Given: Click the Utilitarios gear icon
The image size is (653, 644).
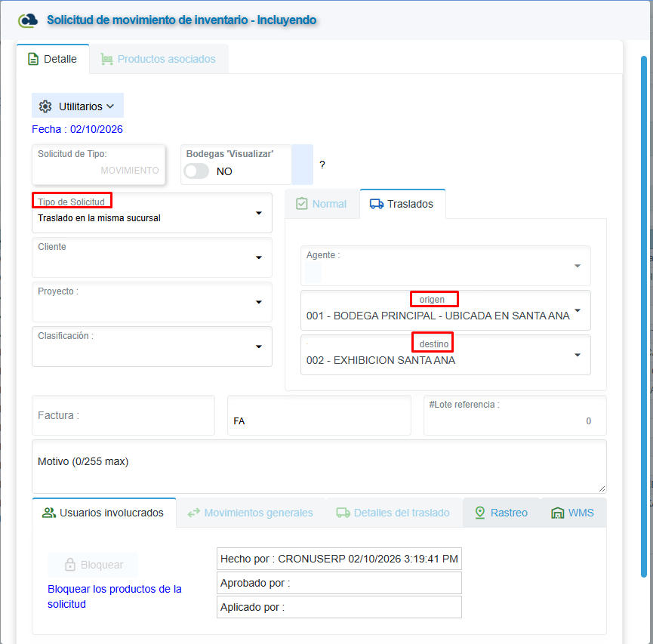Looking at the screenshot, I should click(x=45, y=106).
